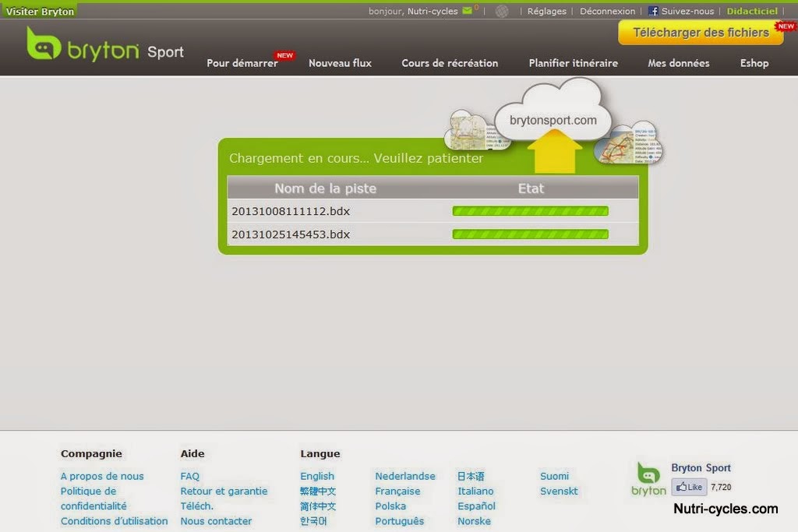
Task: Click the Etat column header
Action: point(531,188)
